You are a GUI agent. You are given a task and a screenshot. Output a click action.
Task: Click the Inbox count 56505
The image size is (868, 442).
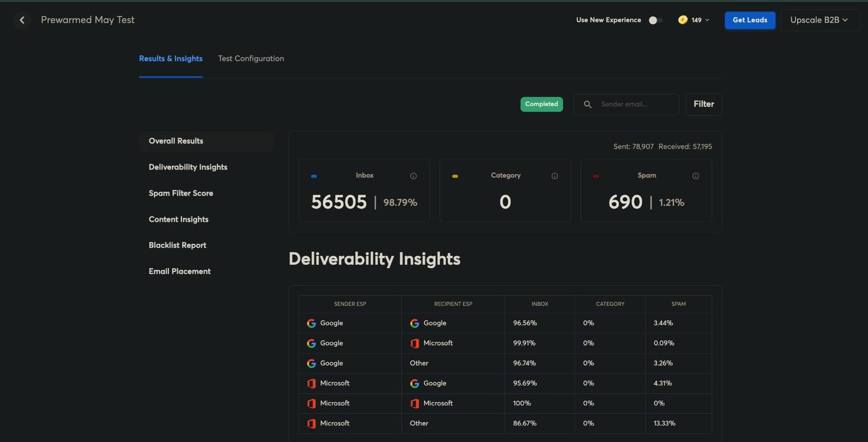pos(339,202)
